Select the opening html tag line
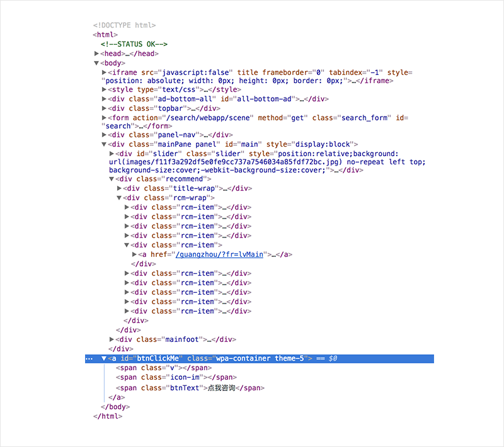 pyautogui.click(x=105, y=35)
